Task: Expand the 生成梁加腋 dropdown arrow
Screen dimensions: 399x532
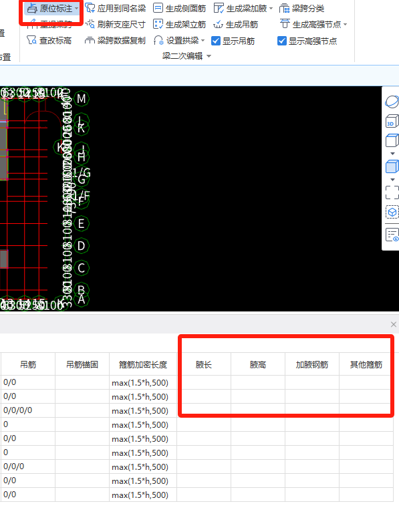Action: [271, 9]
